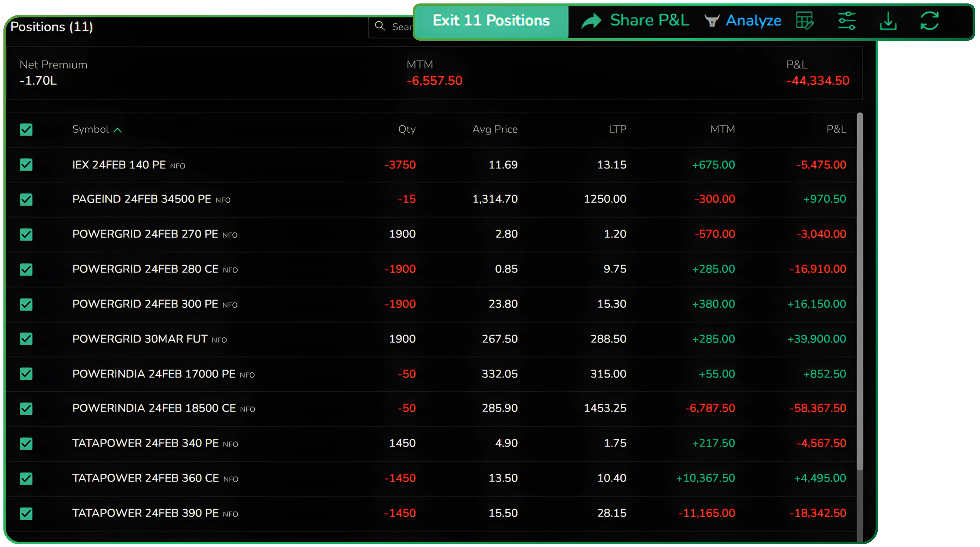The width and height of the screenshot is (980, 547).
Task: Click the edit table columns icon
Action: [804, 20]
